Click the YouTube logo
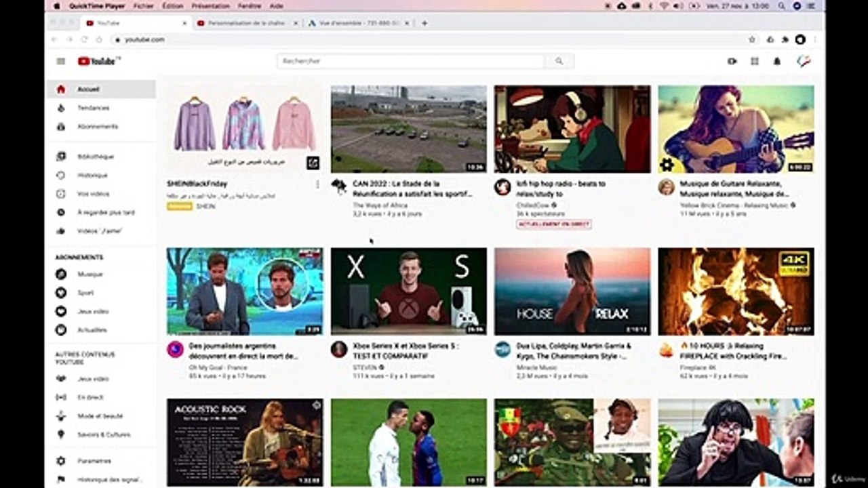Viewport: 868px width, 488px height. click(99, 61)
